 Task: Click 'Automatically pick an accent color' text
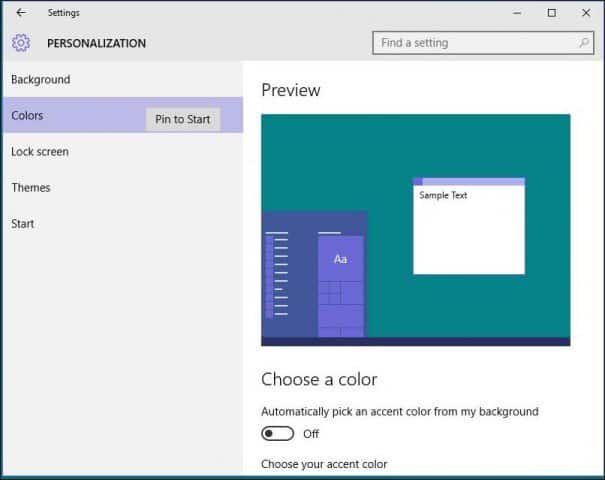(x=400, y=412)
